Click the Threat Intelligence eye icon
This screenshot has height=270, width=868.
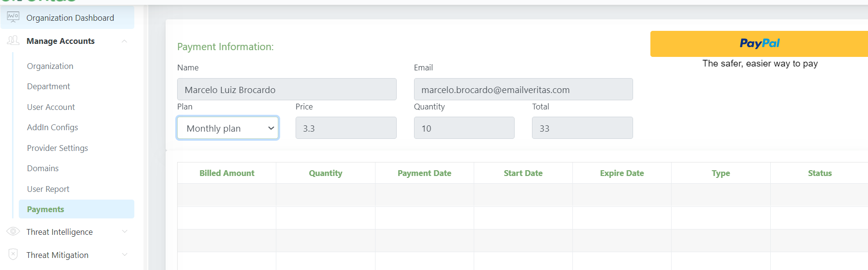[x=13, y=231]
